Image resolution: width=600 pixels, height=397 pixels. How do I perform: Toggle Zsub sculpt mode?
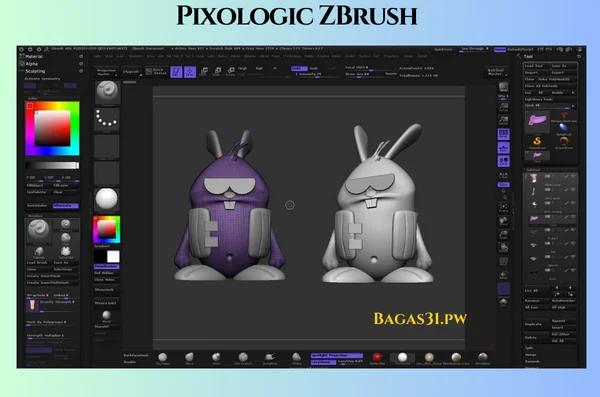tap(314, 68)
